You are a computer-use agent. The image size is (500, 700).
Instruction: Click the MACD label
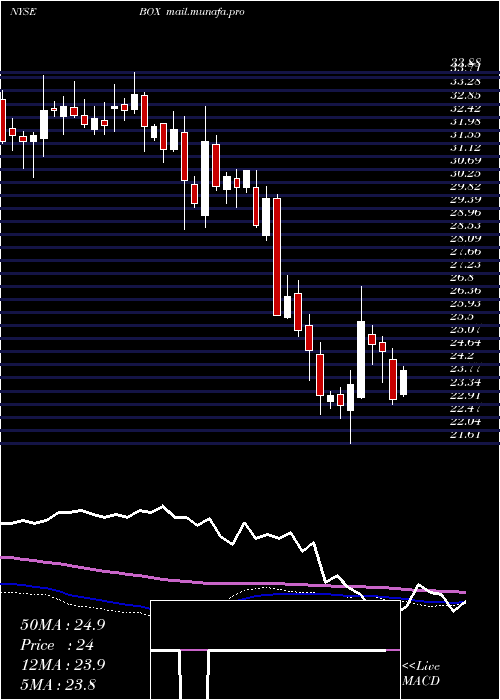click(x=421, y=681)
